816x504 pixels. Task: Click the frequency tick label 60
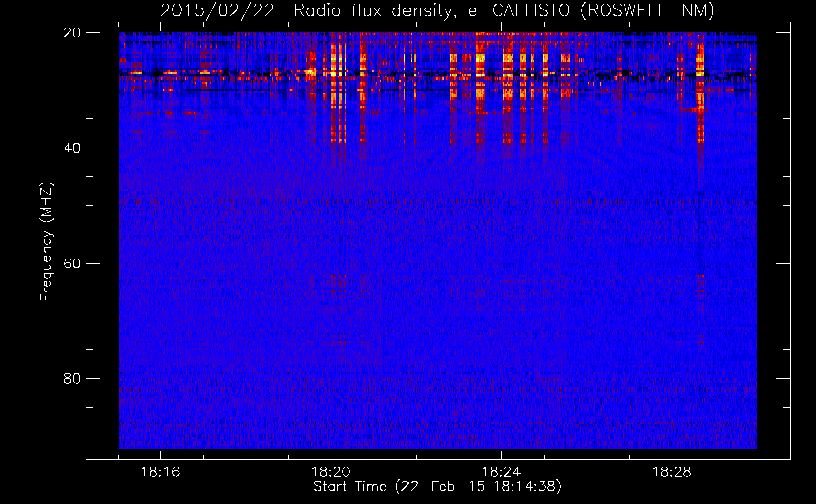73,264
